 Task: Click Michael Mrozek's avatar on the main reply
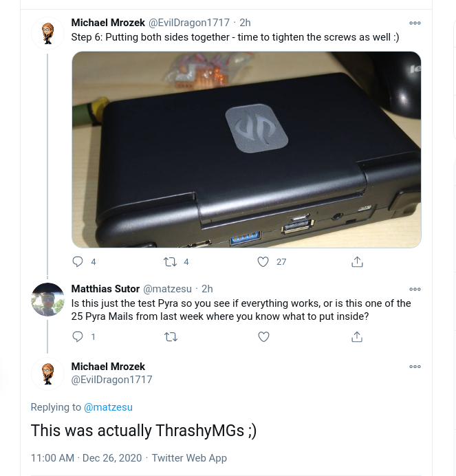[x=48, y=374]
